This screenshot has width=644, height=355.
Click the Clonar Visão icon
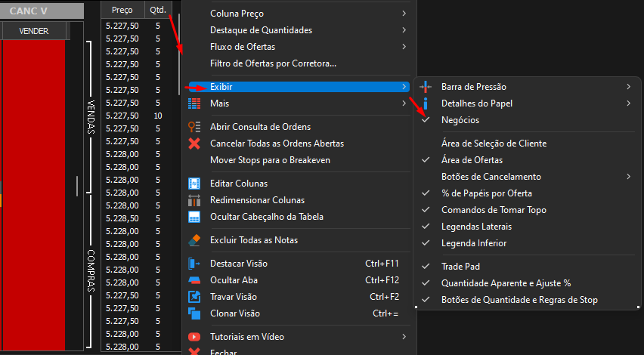click(x=194, y=313)
